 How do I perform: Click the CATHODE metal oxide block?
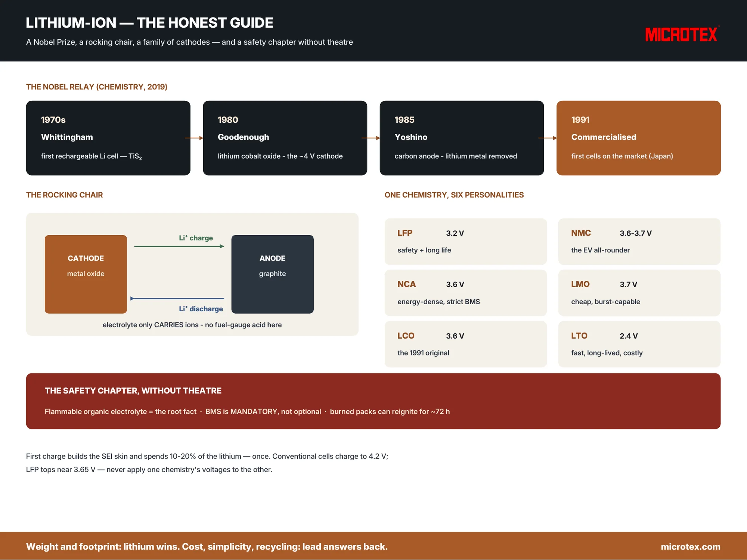86,274
